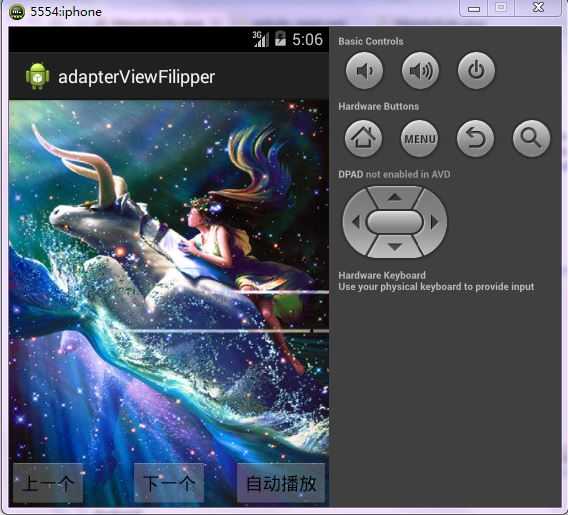Image resolution: width=568 pixels, height=515 pixels.
Task: Click the Search hardware button
Action: pyautogui.click(x=531, y=139)
